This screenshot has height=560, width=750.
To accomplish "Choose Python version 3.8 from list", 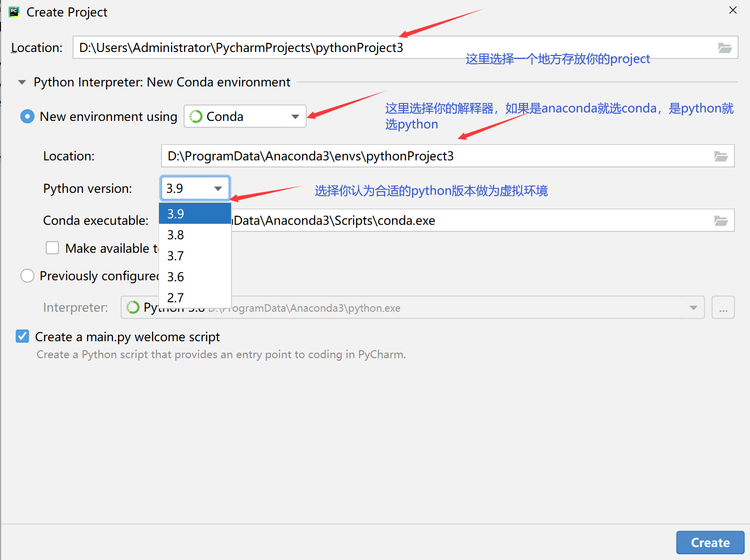I will (x=195, y=235).
